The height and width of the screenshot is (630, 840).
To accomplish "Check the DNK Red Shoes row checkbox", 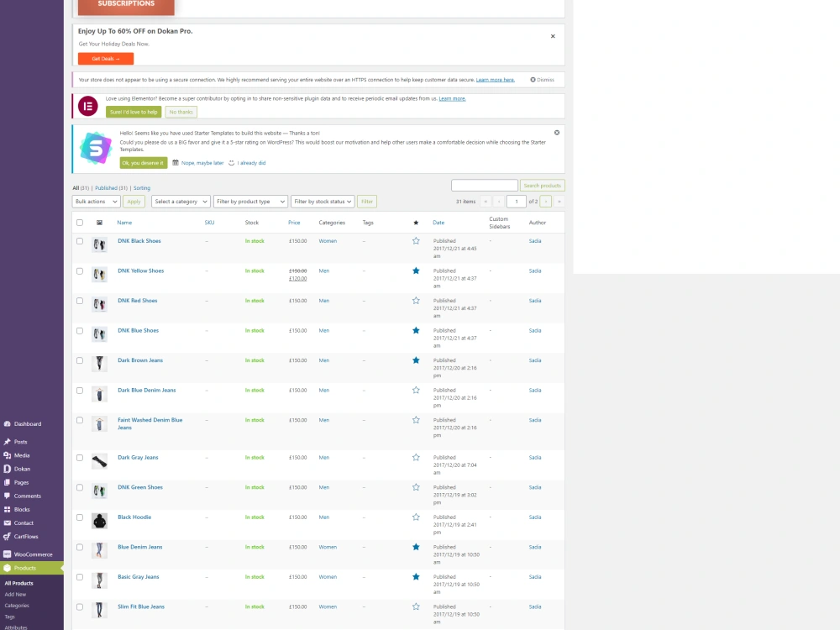I will (80, 301).
